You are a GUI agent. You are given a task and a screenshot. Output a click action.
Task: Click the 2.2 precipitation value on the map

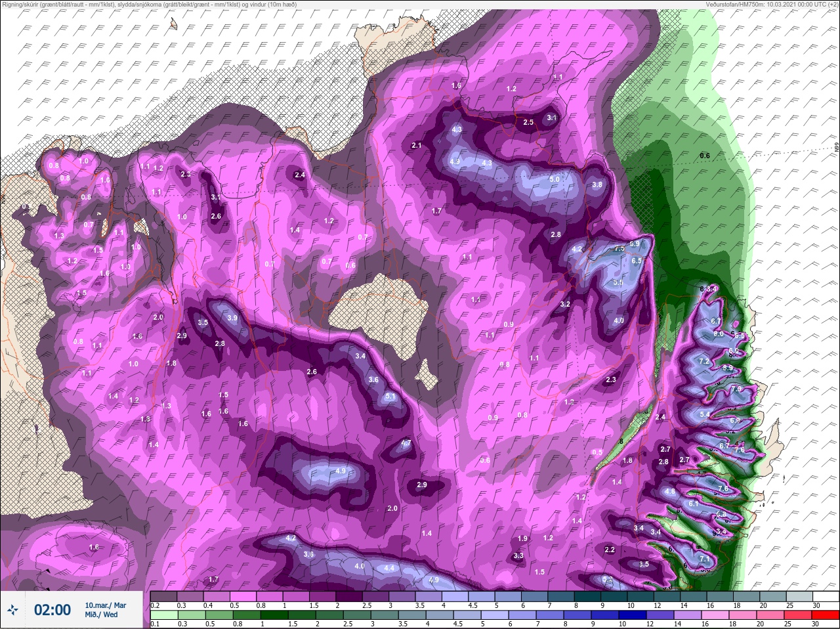point(610,550)
